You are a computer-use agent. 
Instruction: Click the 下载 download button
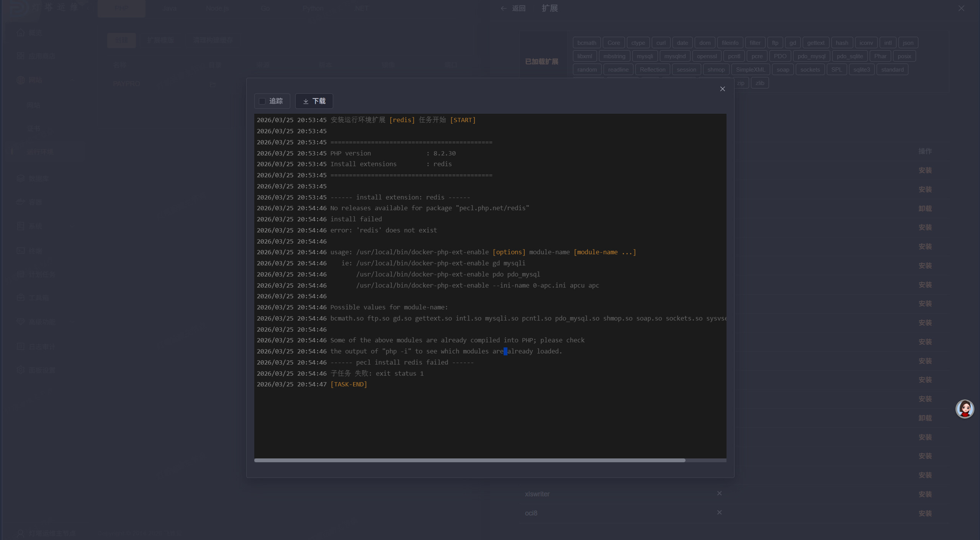pyautogui.click(x=314, y=101)
